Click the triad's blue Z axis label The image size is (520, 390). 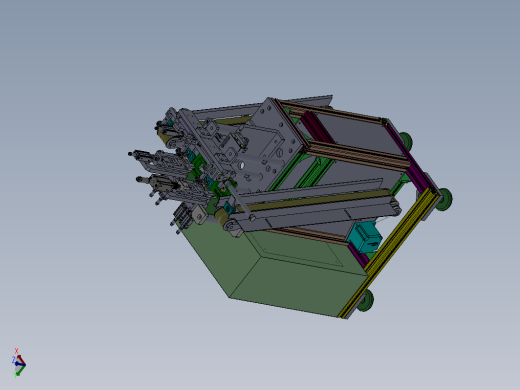[x=13, y=360]
